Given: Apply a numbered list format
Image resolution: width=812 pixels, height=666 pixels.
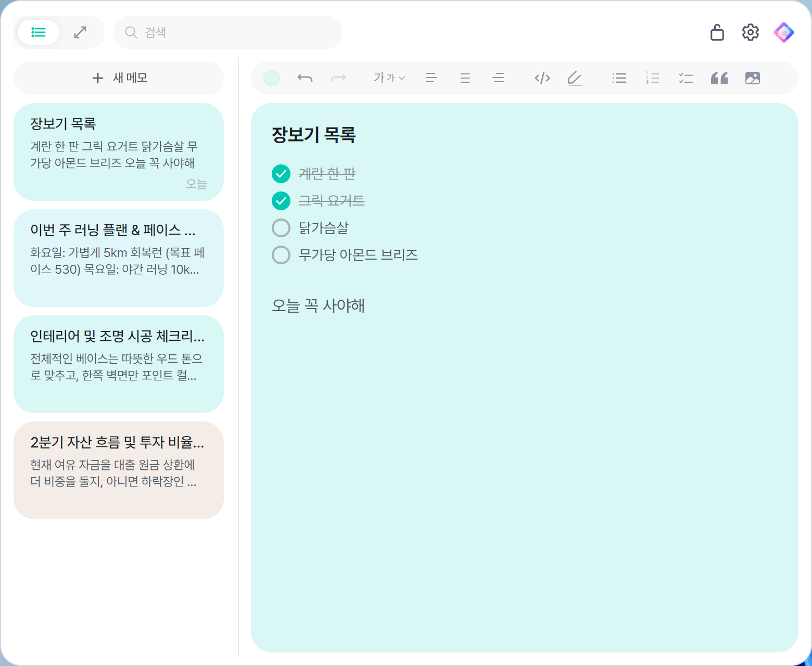Looking at the screenshot, I should pyautogui.click(x=652, y=78).
